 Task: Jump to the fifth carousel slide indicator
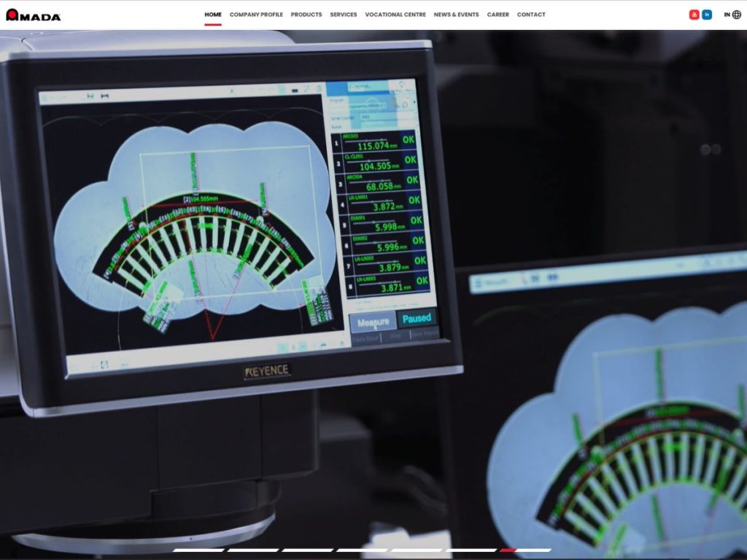click(x=416, y=551)
